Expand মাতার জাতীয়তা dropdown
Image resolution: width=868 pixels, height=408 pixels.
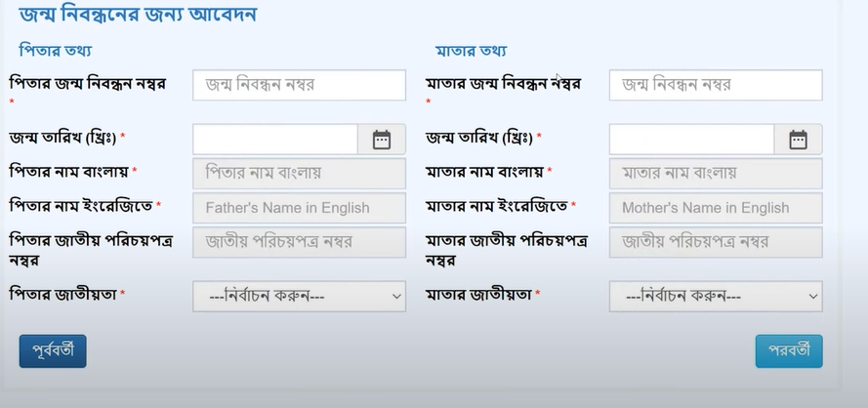point(716,296)
